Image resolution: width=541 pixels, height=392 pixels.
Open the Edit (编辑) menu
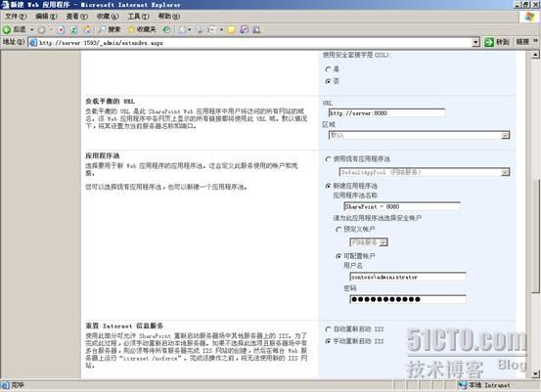(46, 17)
